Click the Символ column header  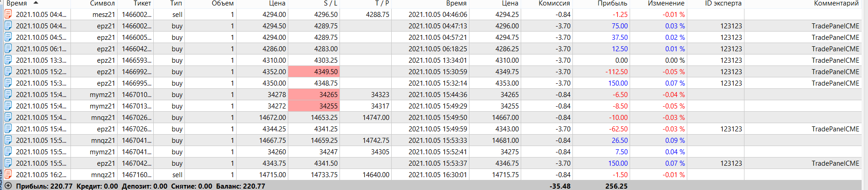pyautogui.click(x=102, y=3)
